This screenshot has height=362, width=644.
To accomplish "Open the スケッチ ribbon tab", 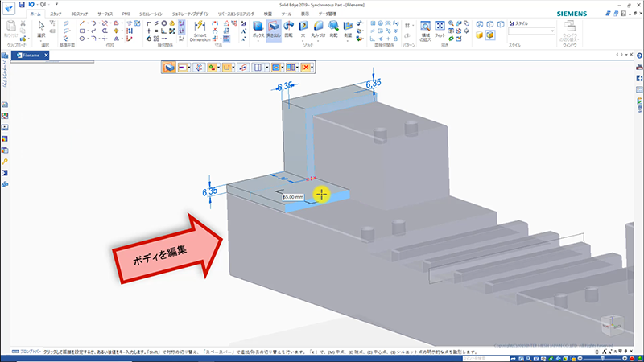I will click(x=56, y=14).
